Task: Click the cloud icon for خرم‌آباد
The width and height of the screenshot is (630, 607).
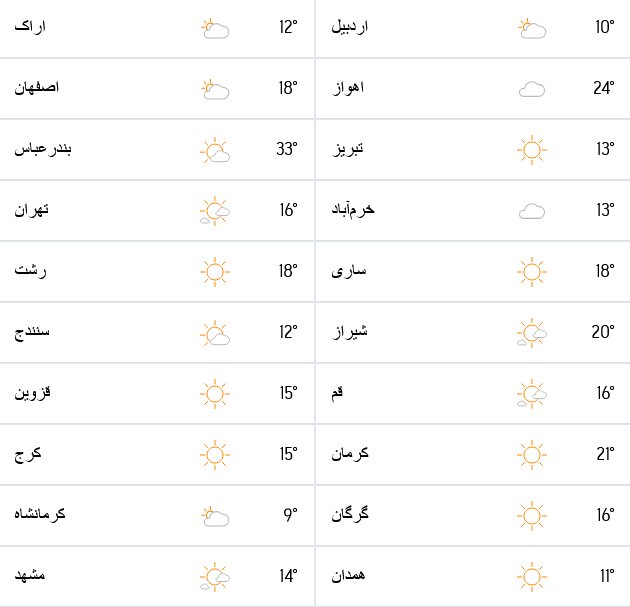Action: [x=531, y=211]
